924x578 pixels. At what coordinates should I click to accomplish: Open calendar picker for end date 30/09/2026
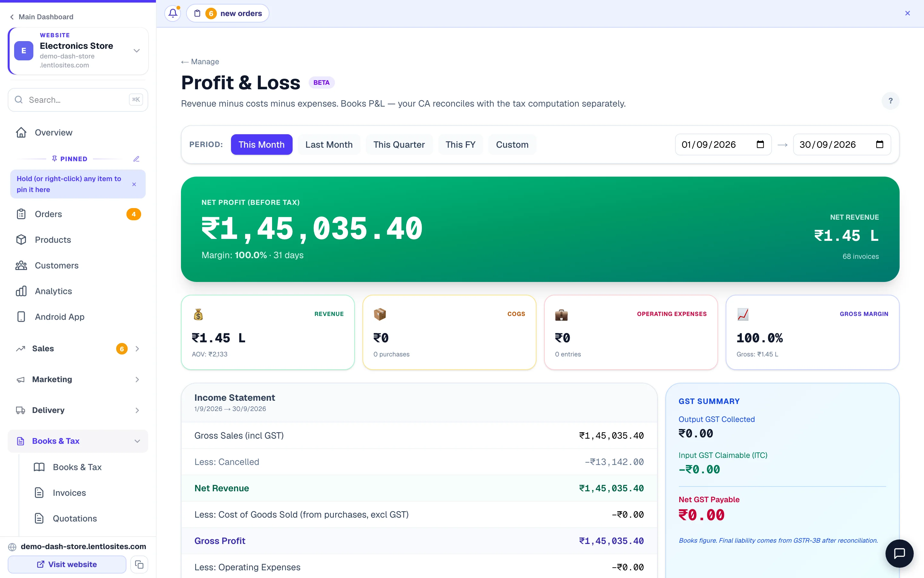coord(879,144)
